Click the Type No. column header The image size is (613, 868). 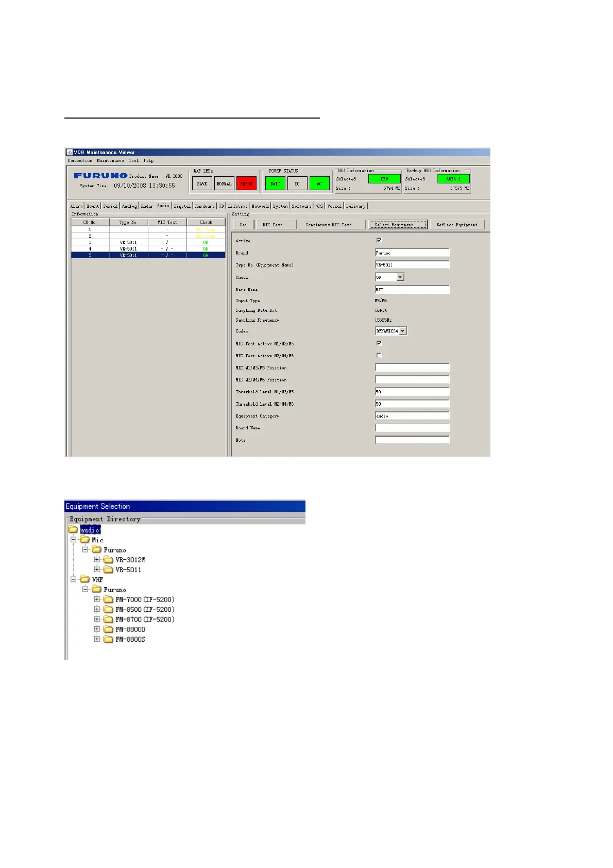coord(128,222)
